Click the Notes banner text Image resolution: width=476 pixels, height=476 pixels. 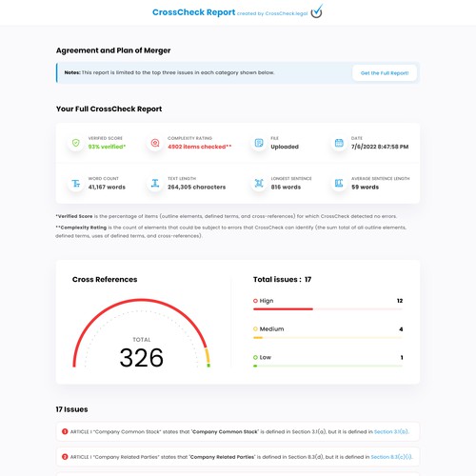169,72
